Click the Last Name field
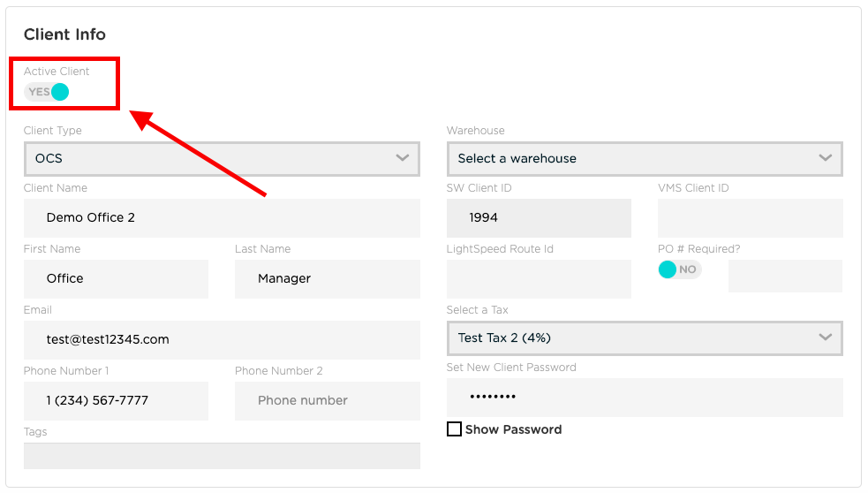868x493 pixels. click(327, 279)
